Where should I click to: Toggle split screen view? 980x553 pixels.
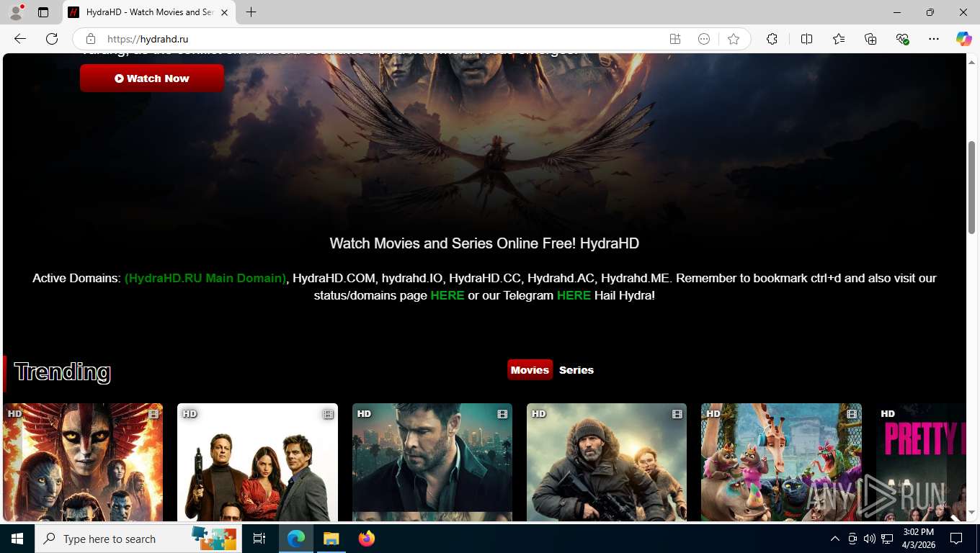[806, 39]
